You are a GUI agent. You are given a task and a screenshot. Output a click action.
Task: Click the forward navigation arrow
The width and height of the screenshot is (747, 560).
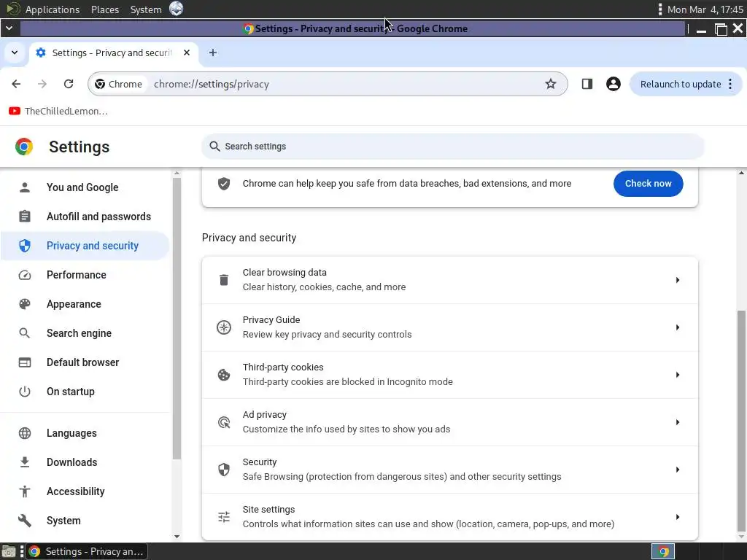pos(42,84)
